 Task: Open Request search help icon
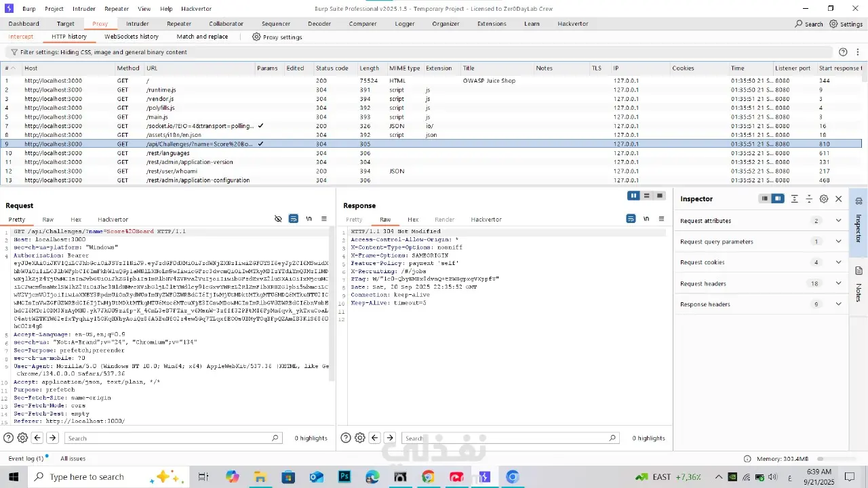click(x=8, y=438)
